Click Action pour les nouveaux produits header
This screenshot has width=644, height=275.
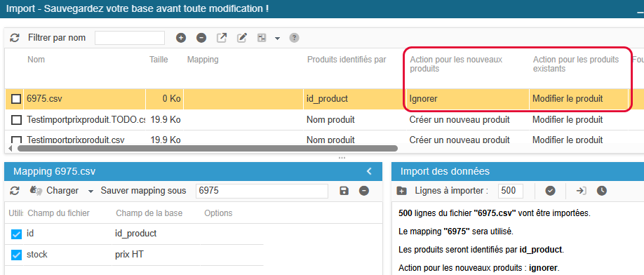(456, 65)
